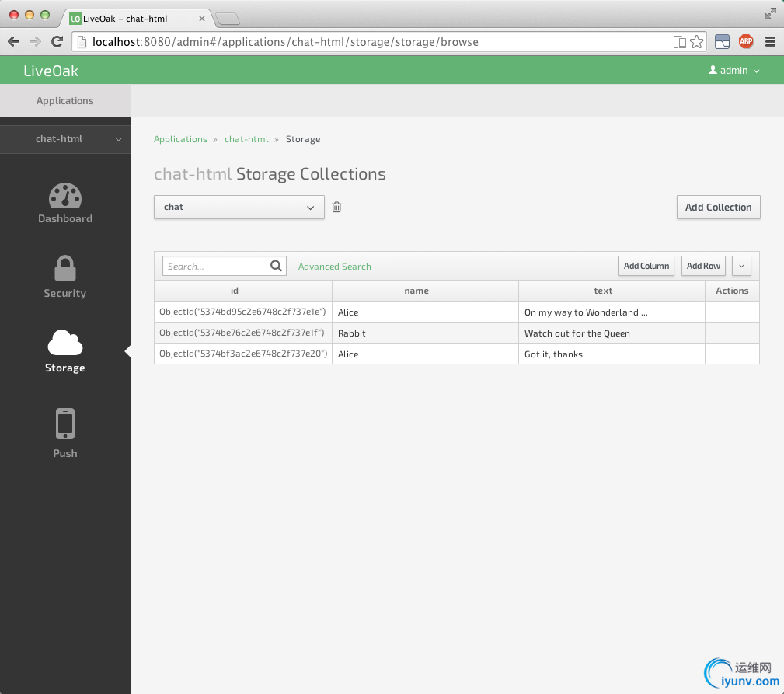Open the Adblock Plus extension
Image resolution: width=784 pixels, height=694 pixels.
746,41
